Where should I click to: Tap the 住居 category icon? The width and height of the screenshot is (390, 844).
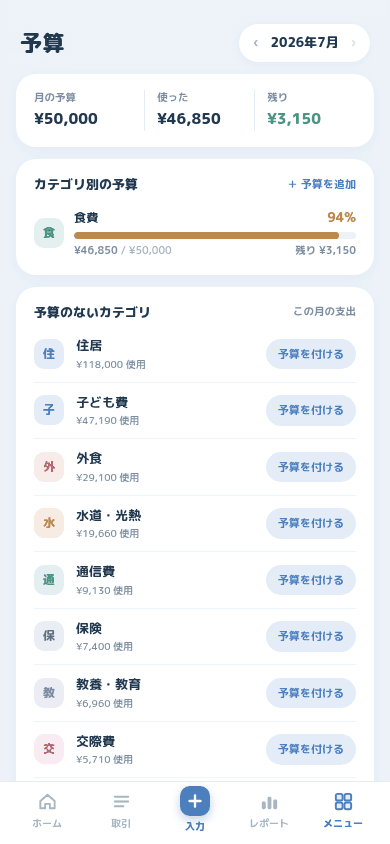coord(49,354)
